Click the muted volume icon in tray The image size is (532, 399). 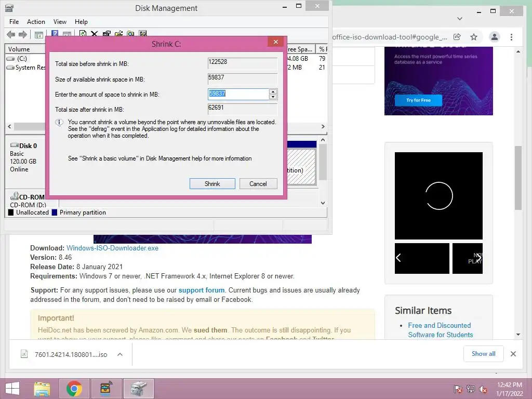pyautogui.click(x=483, y=389)
